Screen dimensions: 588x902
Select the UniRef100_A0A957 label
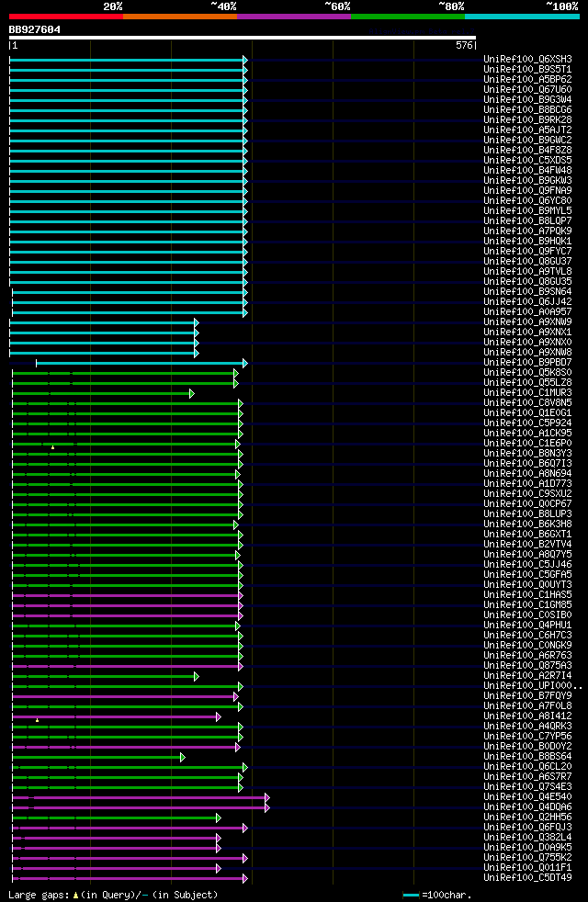[527, 311]
